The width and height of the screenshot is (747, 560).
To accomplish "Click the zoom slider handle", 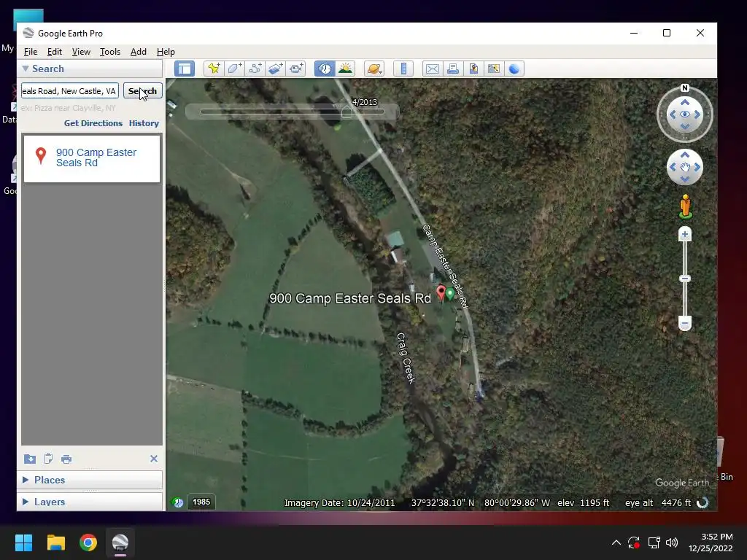I will (x=685, y=279).
